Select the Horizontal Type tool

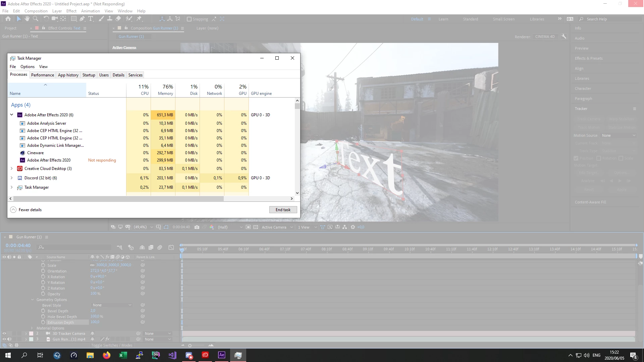pyautogui.click(x=91, y=19)
